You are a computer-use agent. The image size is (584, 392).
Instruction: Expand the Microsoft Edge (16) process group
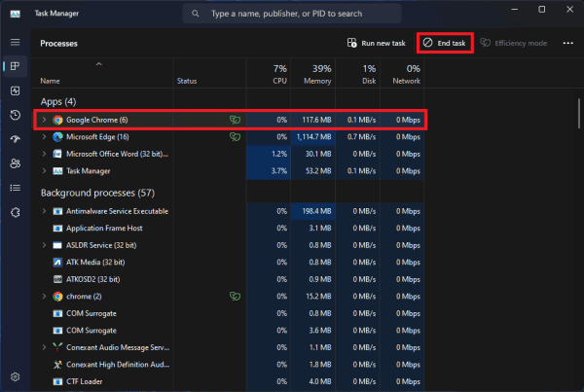[44, 137]
